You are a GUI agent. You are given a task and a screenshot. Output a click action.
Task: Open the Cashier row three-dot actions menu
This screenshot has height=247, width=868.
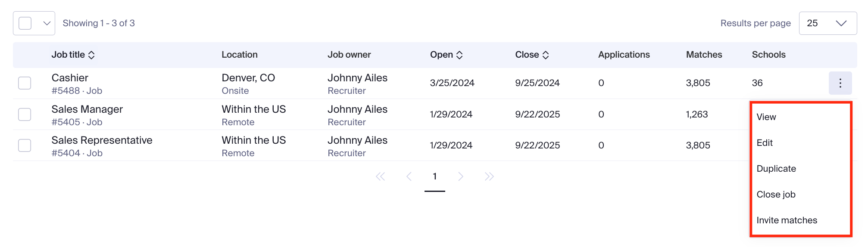(840, 83)
